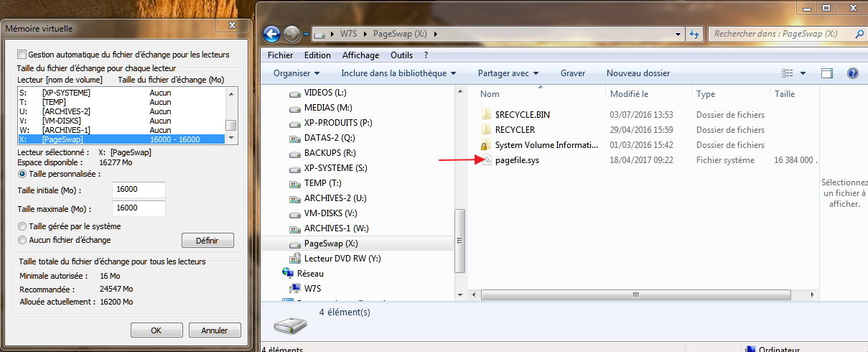
Task: Toggle the preview pane icon
Action: [x=826, y=73]
